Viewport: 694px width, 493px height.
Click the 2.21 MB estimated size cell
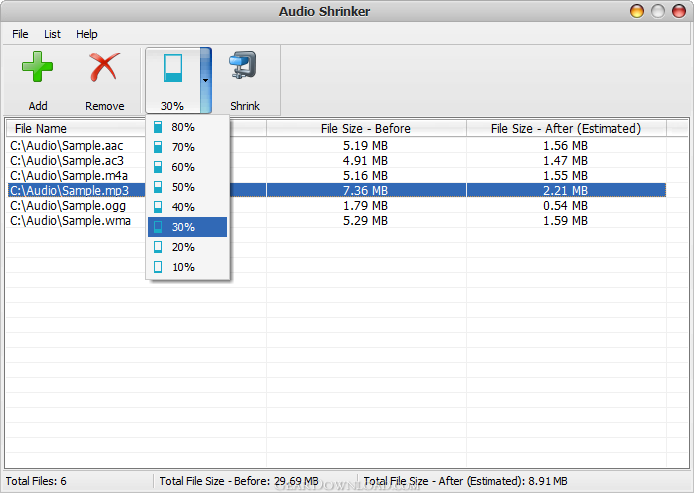(566, 191)
